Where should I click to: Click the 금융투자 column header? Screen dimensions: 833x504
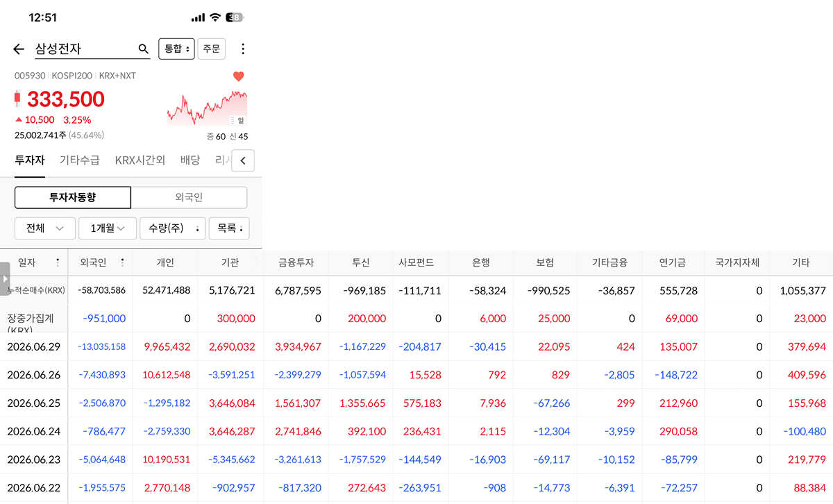click(x=296, y=262)
